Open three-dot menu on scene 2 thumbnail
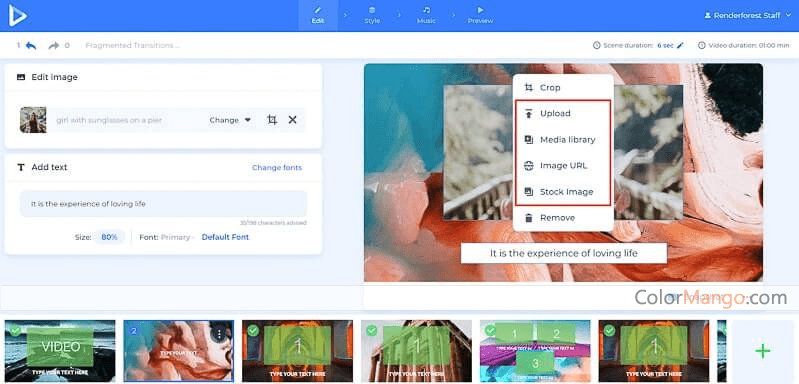Viewport: 799px width, 384px height. point(220,334)
